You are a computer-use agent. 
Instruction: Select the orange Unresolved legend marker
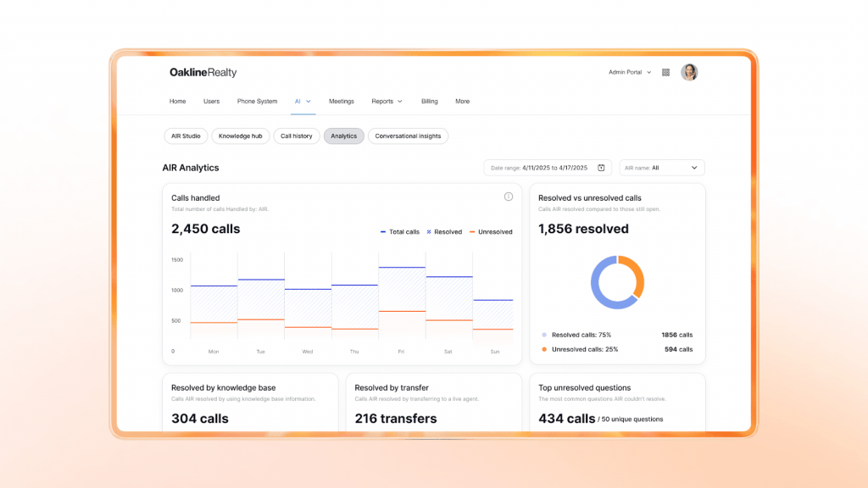click(543, 348)
